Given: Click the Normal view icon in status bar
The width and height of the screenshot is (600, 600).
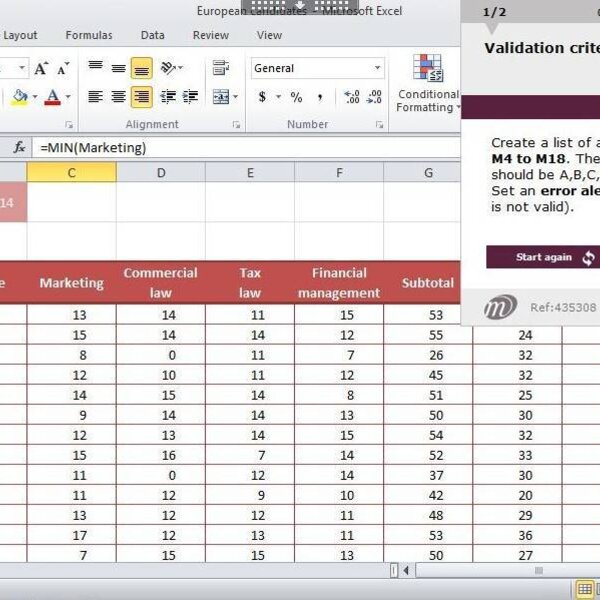Looking at the screenshot, I should pos(585,589).
